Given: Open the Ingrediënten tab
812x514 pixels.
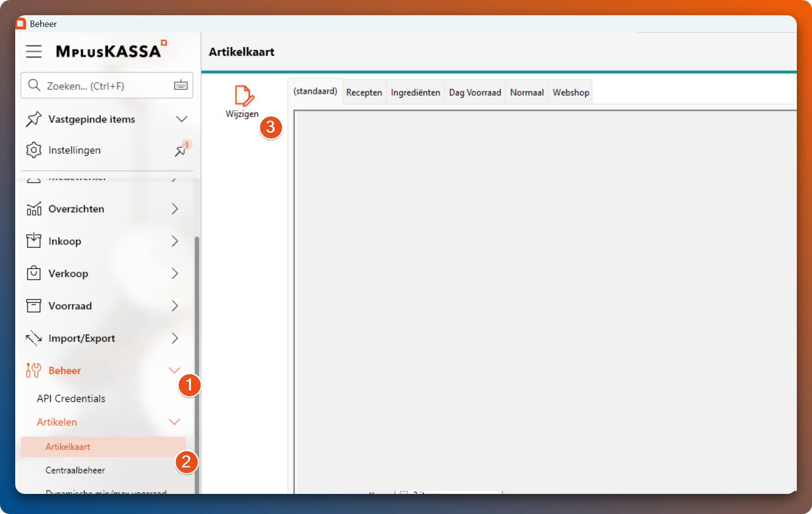Looking at the screenshot, I should pyautogui.click(x=415, y=93).
